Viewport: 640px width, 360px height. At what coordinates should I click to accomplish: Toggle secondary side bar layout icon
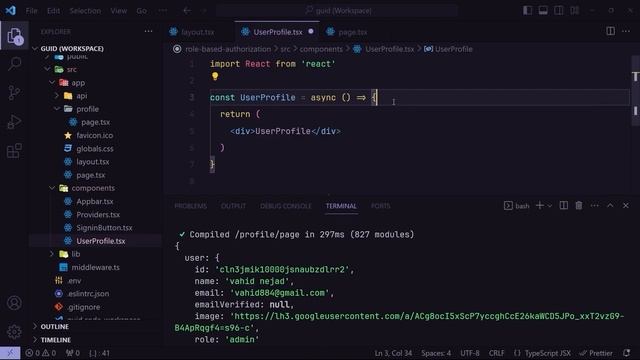pos(559,11)
